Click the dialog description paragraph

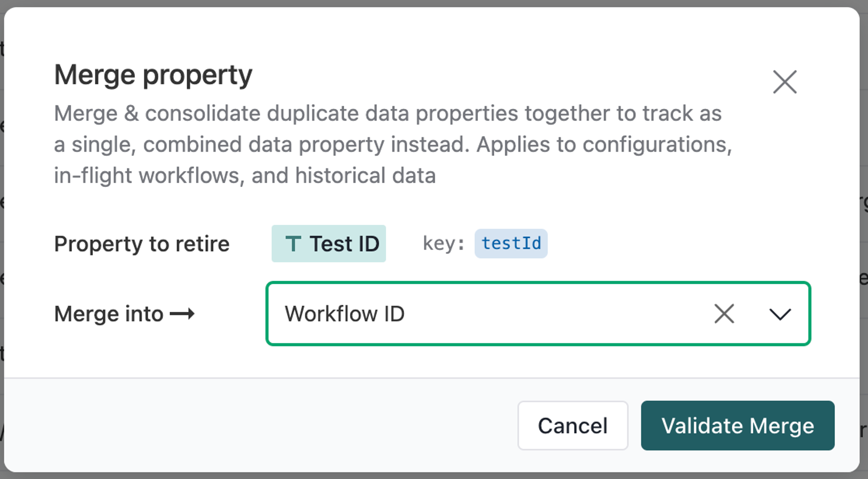coord(393,144)
